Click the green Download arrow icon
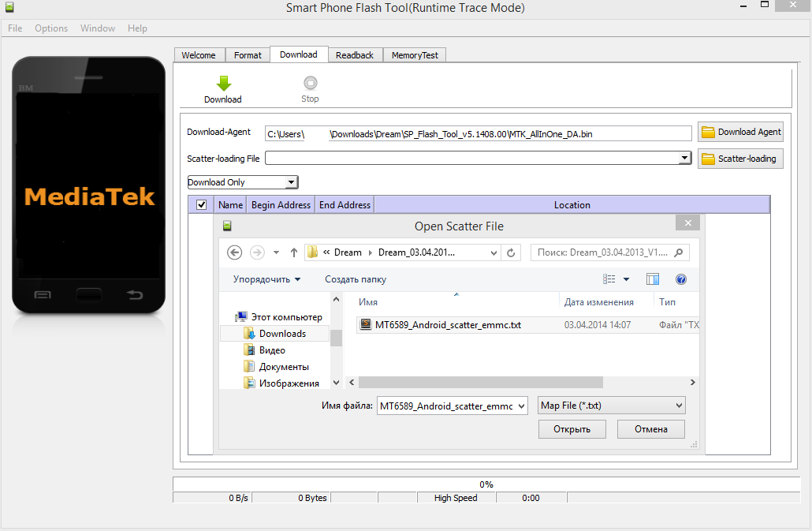The image size is (812, 531). 224,83
